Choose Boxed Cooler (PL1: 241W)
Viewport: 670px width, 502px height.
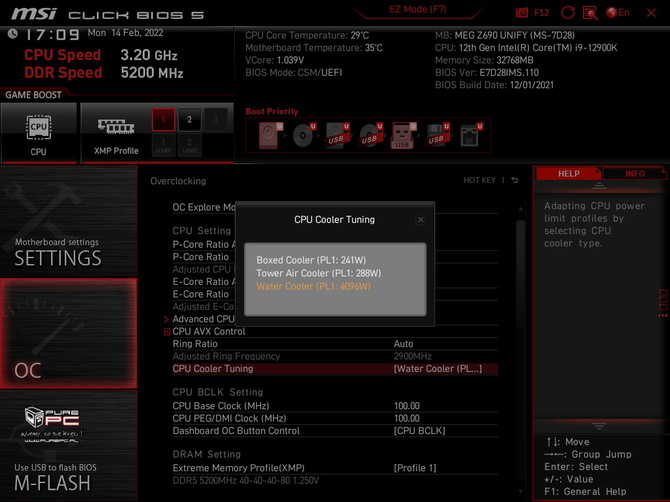click(x=311, y=260)
